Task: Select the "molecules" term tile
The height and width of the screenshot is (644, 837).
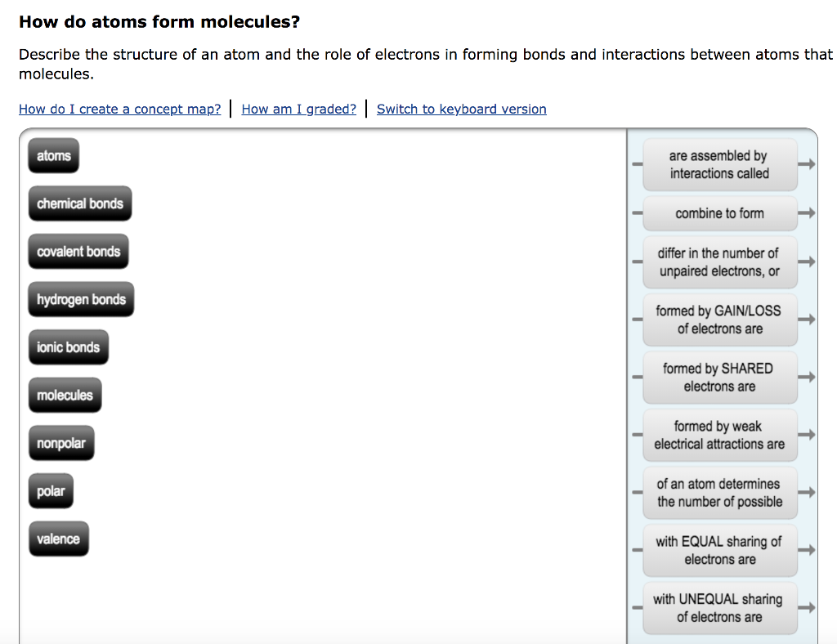Action: point(65,395)
